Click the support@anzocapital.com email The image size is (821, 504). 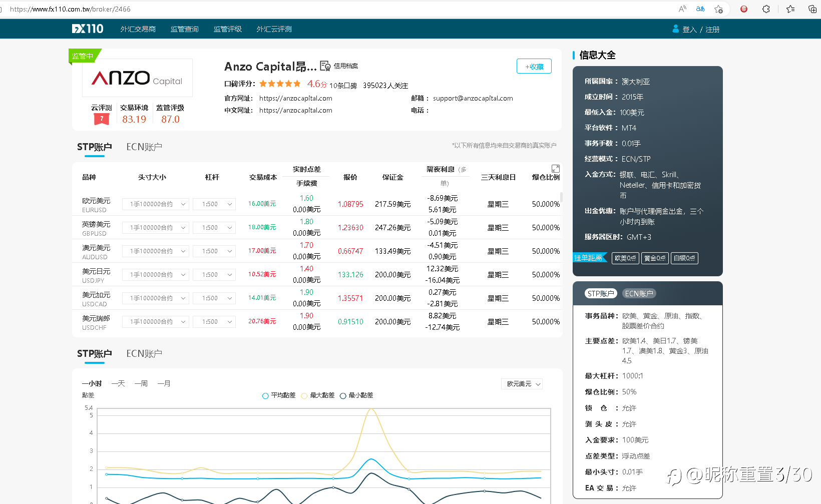(473, 98)
